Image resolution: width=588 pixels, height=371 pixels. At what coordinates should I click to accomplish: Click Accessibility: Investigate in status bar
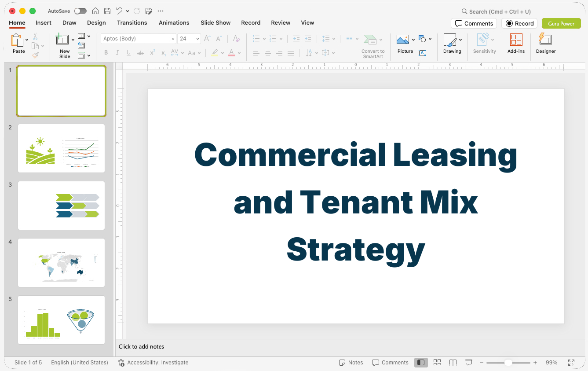[x=153, y=363]
